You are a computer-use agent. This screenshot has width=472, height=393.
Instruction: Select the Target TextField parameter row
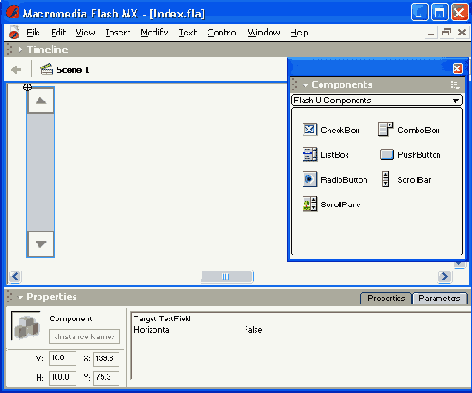pos(300,318)
